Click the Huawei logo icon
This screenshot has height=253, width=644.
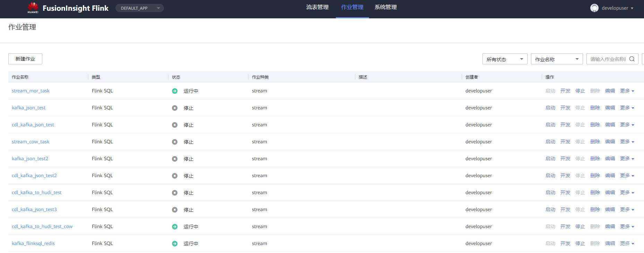33,8
